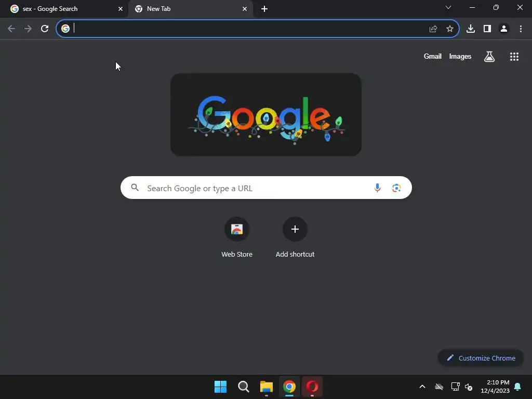This screenshot has height=399, width=532.
Task: Expand the tab search dropdown arrow
Action: tap(448, 7)
